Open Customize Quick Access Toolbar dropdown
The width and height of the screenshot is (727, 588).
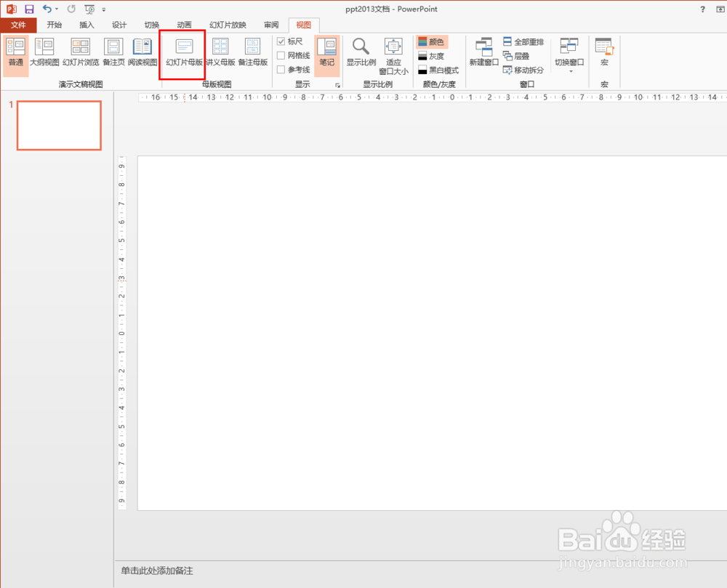(104, 9)
